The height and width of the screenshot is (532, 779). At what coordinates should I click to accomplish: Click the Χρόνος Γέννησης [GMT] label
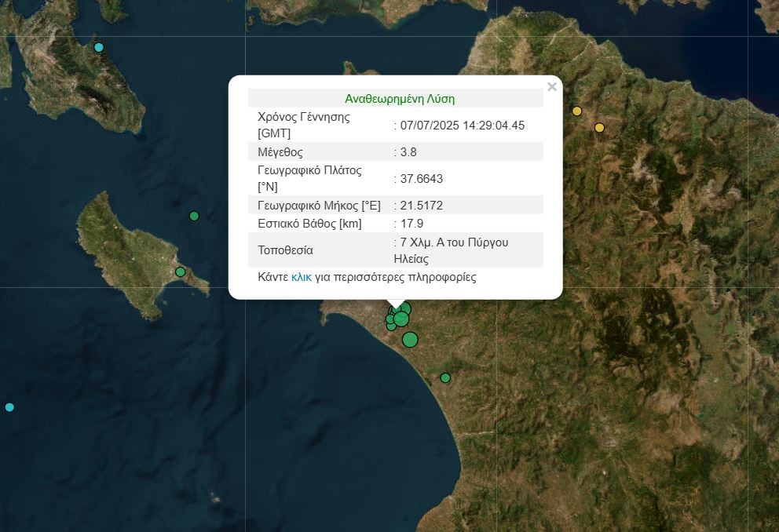304,125
